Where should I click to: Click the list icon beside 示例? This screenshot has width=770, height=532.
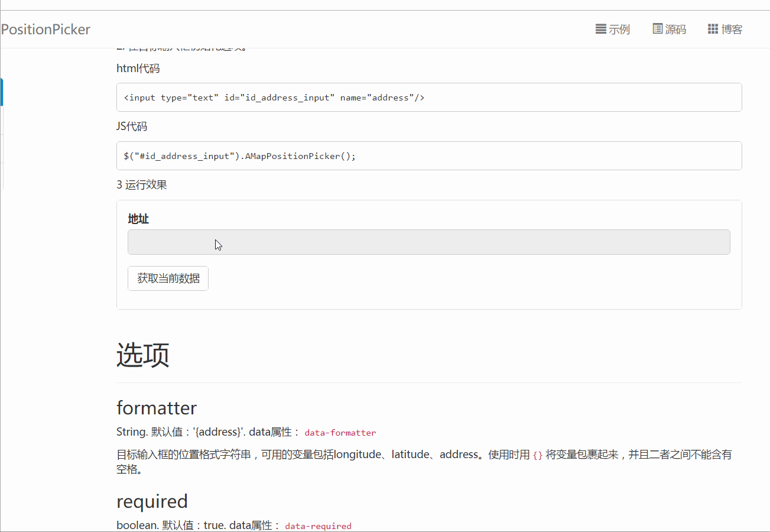coord(600,29)
